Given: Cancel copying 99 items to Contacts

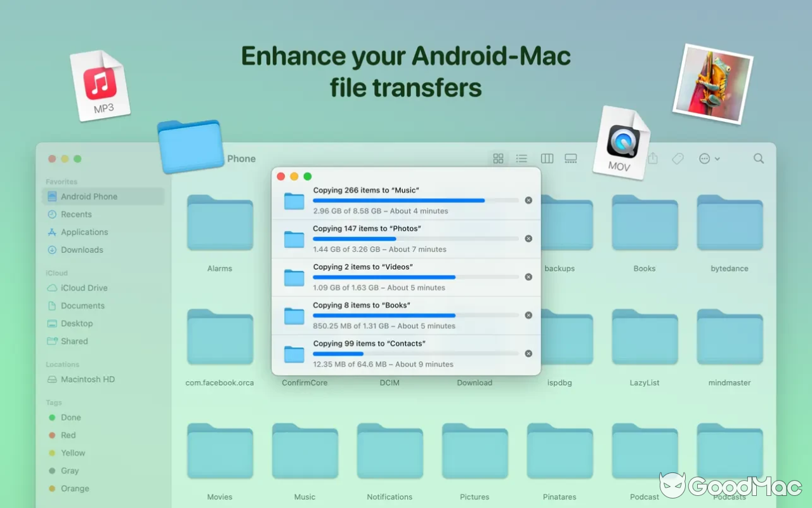Looking at the screenshot, I should [x=528, y=353].
